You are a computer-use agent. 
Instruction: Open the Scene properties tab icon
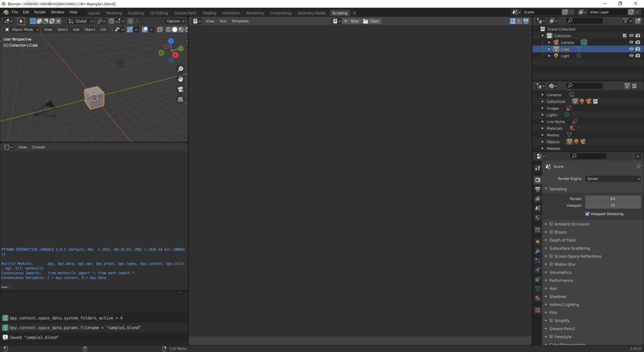pos(537,208)
